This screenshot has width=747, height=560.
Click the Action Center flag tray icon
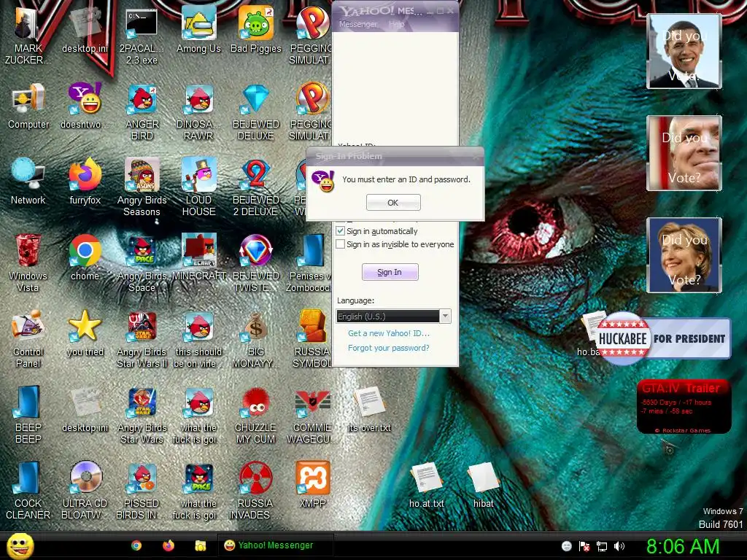(584, 546)
